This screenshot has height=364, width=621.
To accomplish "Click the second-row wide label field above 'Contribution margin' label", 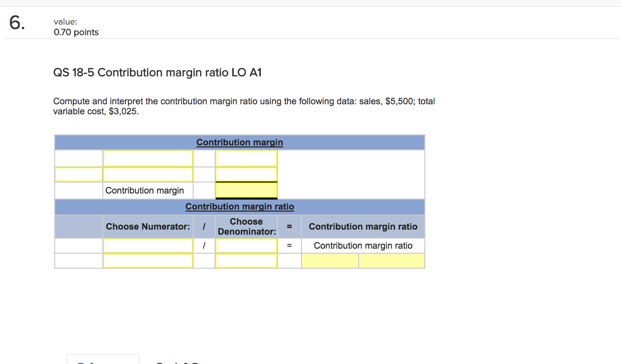I will 148,174.
